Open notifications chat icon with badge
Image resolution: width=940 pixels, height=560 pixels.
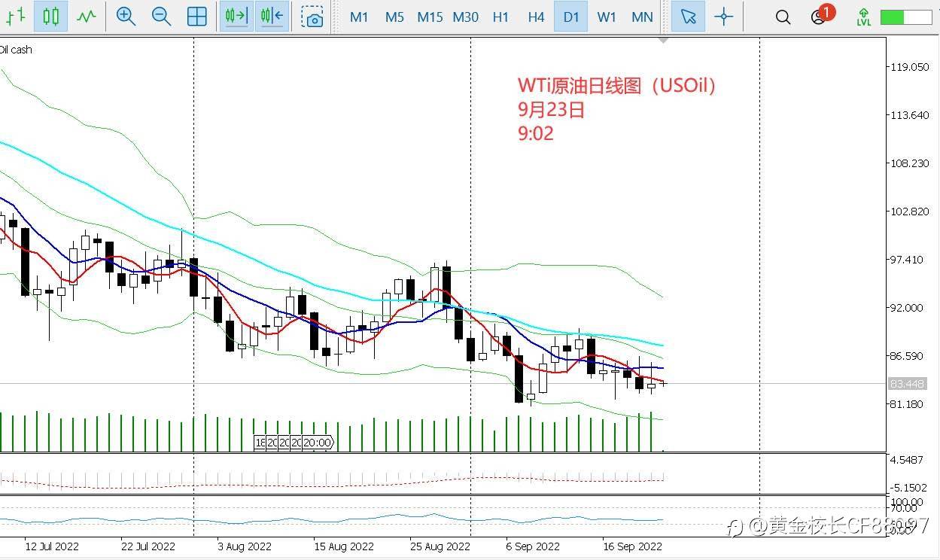(821, 15)
